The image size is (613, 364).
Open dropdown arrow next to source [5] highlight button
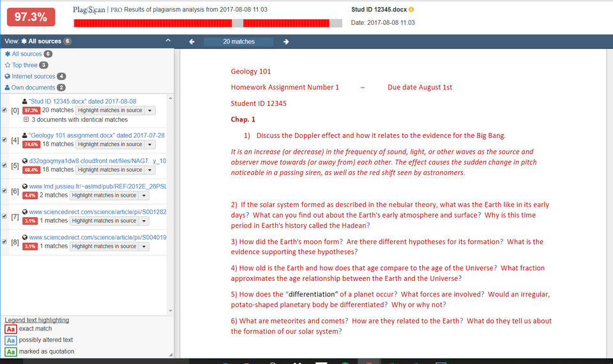[x=149, y=170]
